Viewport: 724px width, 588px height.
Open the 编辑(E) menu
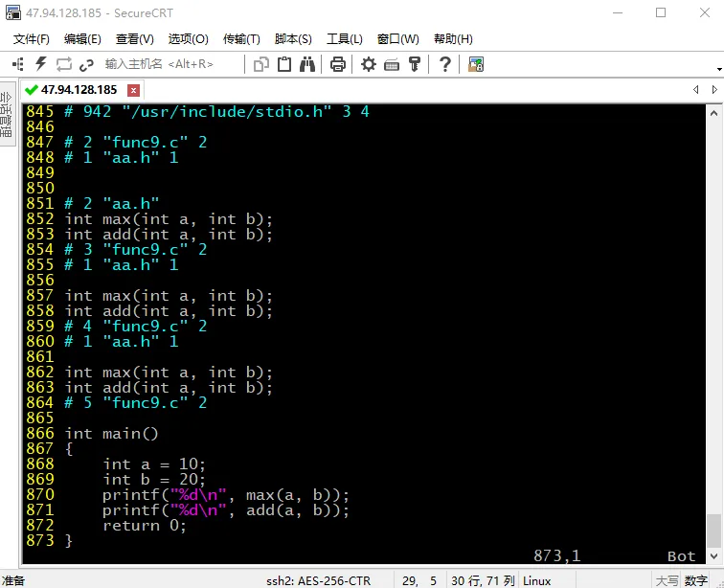[x=82, y=39]
